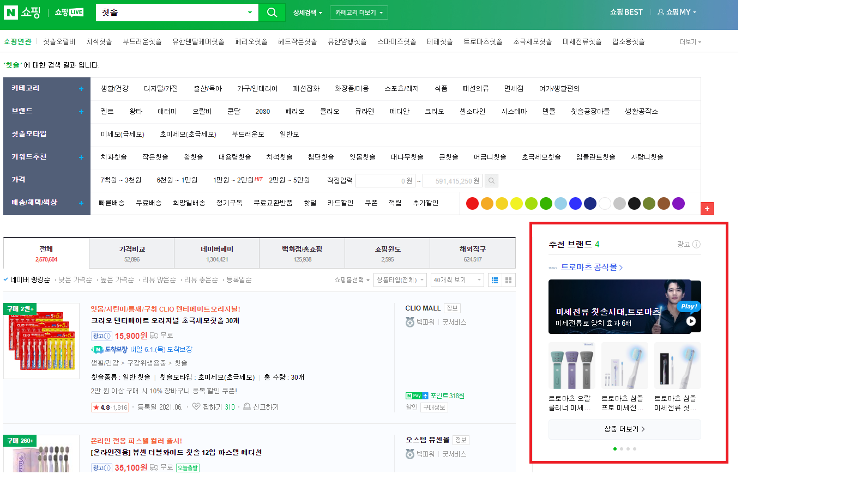Click 상품 더보기 button
The image size is (868, 499).
625,429
